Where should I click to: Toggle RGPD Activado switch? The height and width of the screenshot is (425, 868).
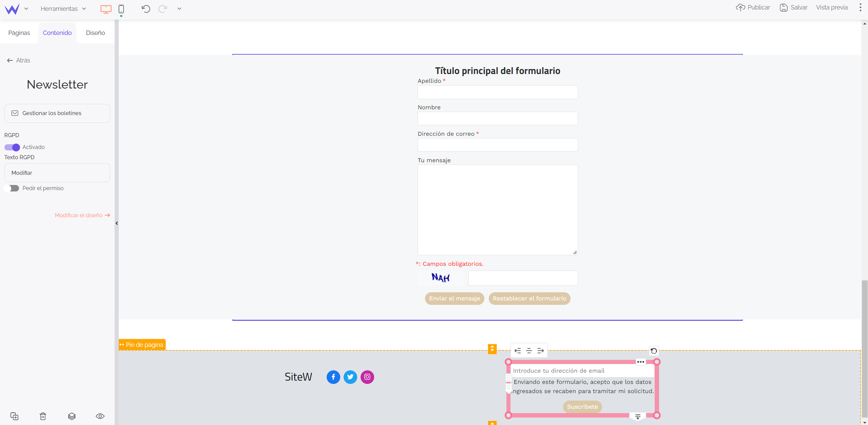click(12, 147)
